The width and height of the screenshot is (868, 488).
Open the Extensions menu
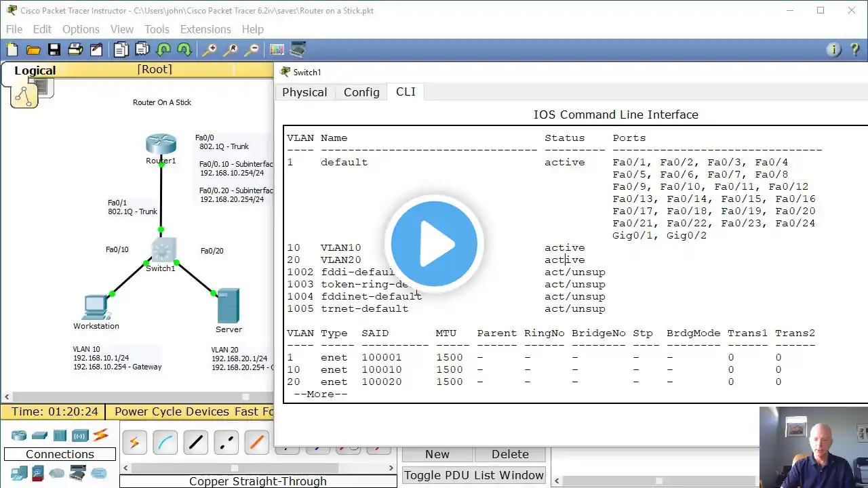click(x=205, y=29)
